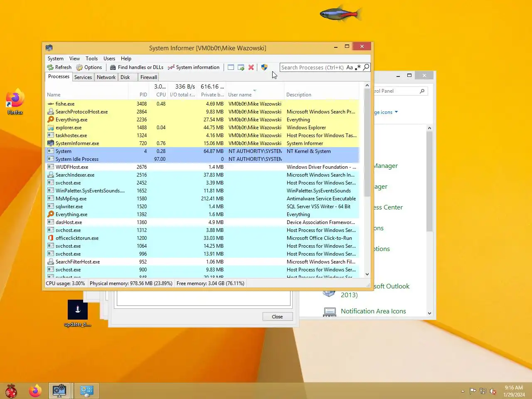Image resolution: width=532 pixels, height=399 pixels.
Task: Focus the Search Processes field
Action: [x=313, y=67]
